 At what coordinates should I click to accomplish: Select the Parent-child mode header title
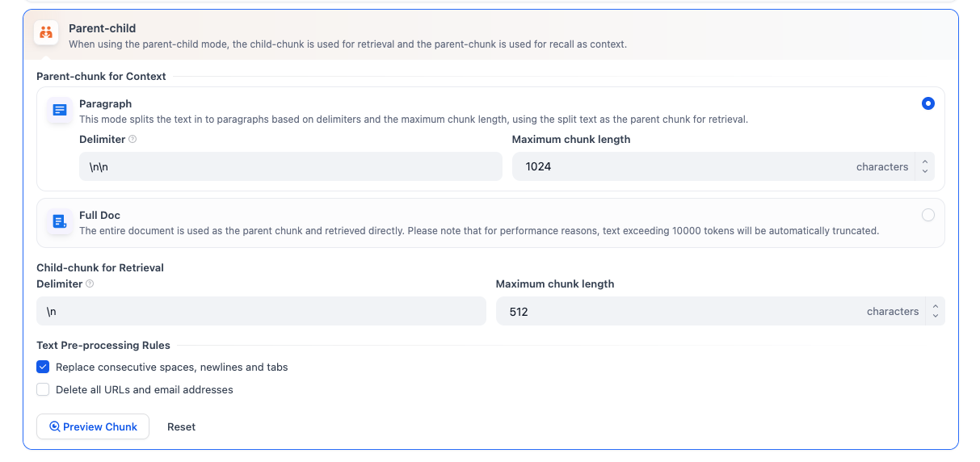click(x=102, y=28)
